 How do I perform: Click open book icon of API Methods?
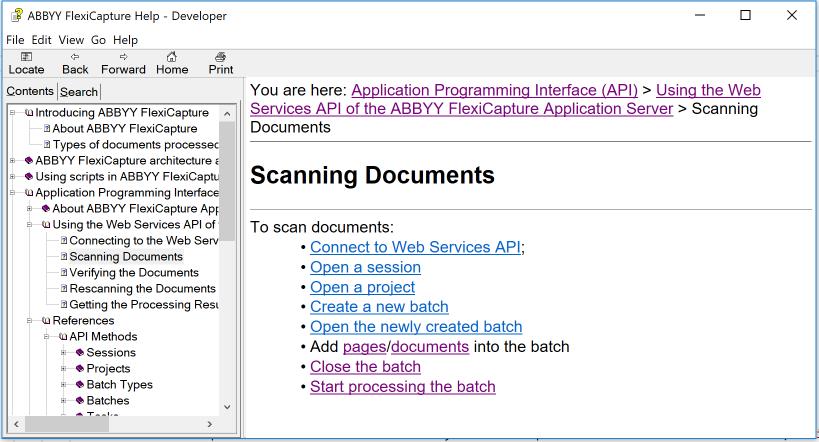(x=63, y=336)
